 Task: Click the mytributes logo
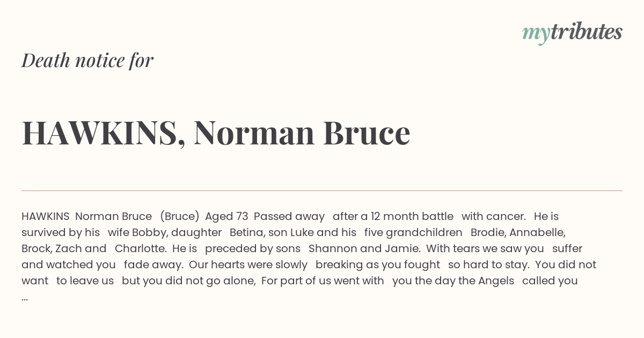pyautogui.click(x=572, y=32)
